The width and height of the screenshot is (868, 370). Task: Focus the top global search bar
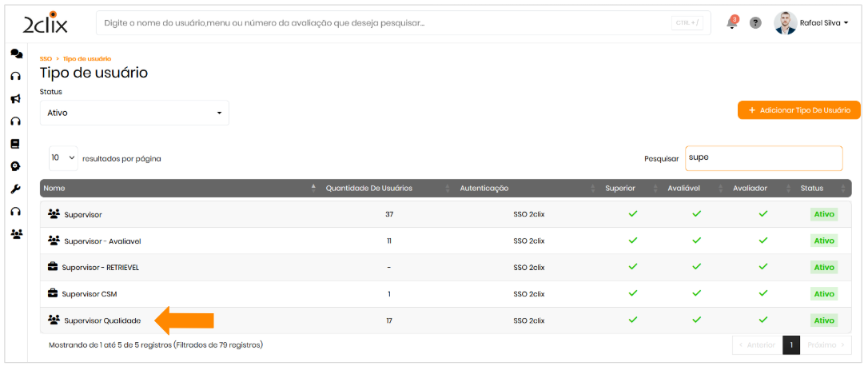pyautogui.click(x=384, y=23)
